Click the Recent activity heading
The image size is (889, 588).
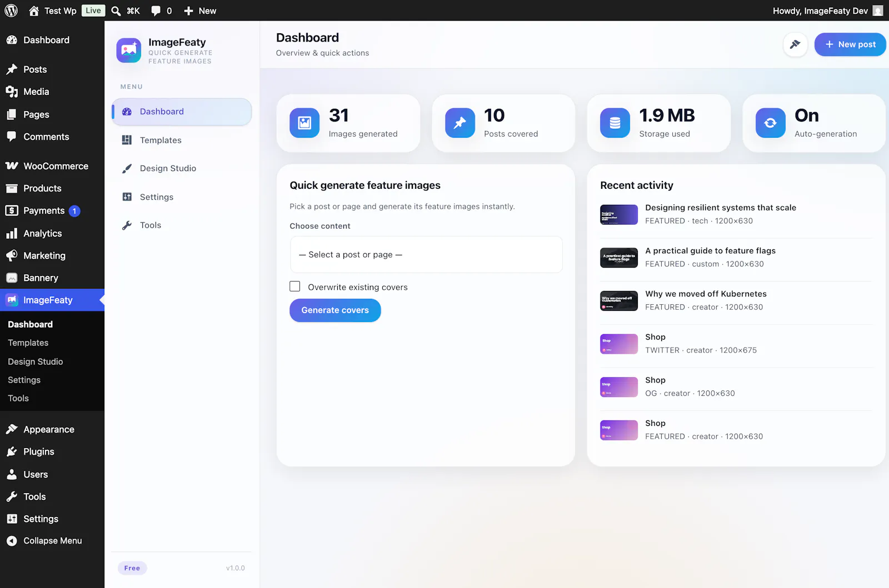[x=637, y=185]
